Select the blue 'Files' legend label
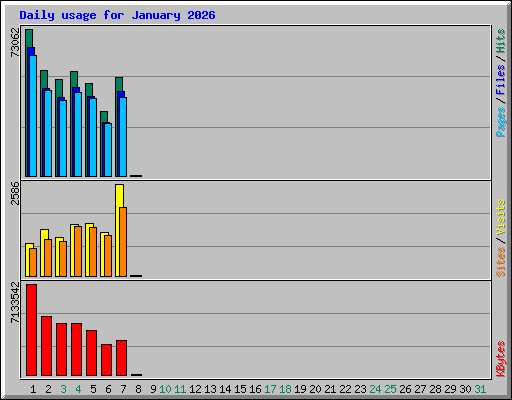 pos(501,80)
